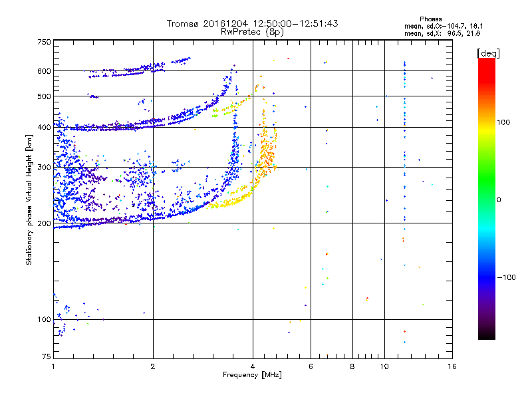Click the colorbar tick label '100'
The image size is (532, 399).
(x=503, y=122)
